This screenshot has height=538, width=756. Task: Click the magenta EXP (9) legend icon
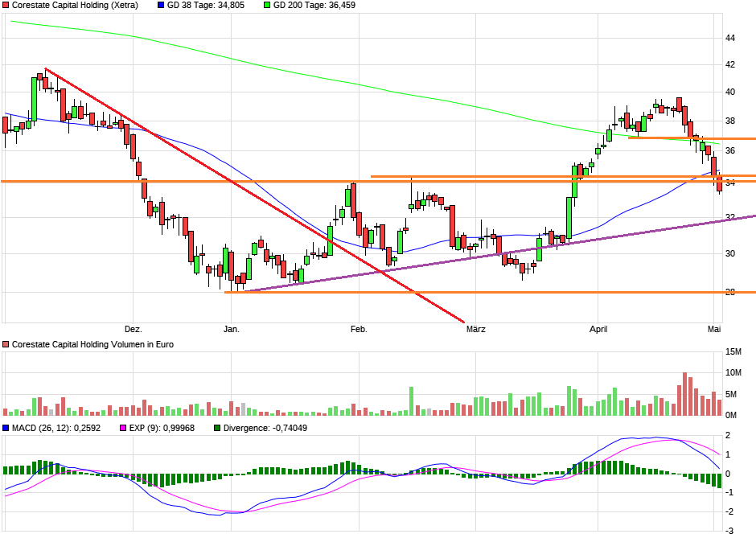tap(123, 429)
